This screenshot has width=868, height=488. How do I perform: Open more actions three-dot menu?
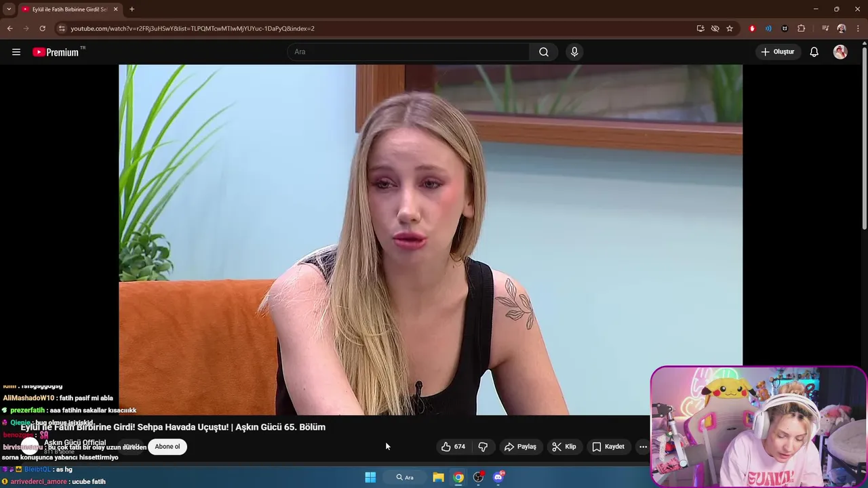click(643, 447)
